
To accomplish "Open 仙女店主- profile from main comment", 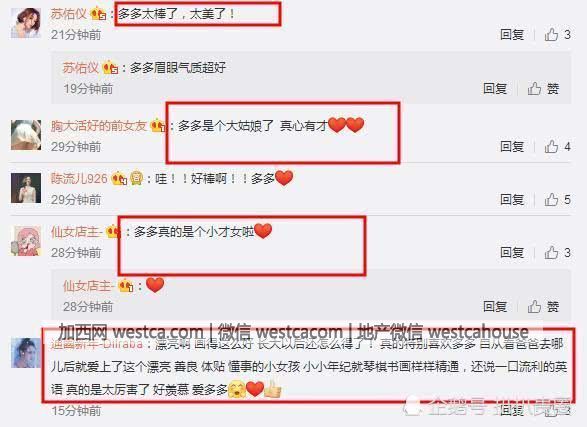I will click(x=76, y=232).
